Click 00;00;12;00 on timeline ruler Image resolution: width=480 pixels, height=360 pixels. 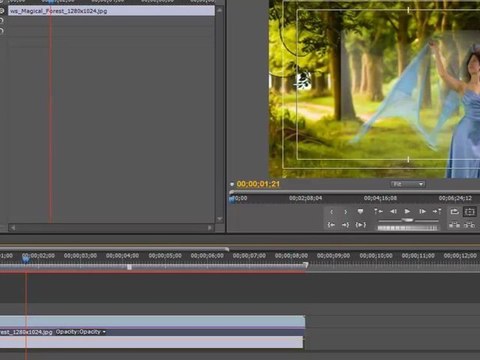(x=460, y=256)
